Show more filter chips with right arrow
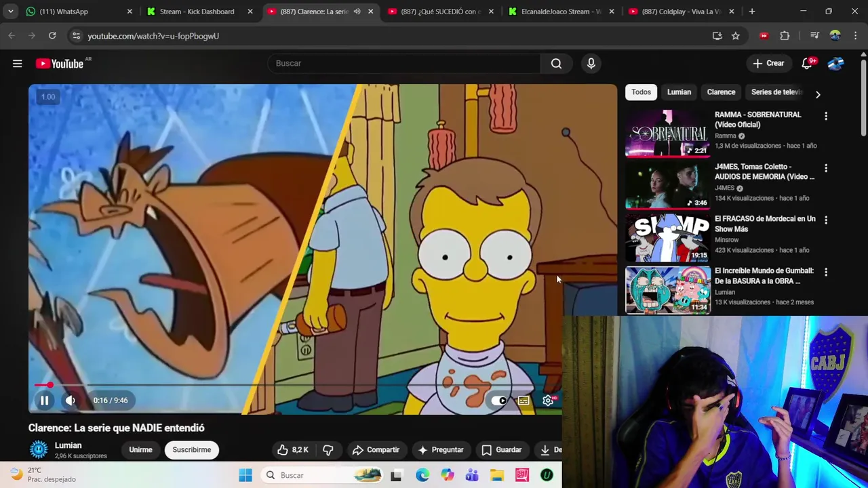 click(818, 94)
